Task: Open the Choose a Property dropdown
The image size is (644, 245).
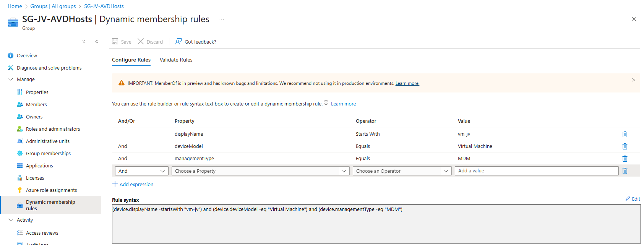Action: 260,171
